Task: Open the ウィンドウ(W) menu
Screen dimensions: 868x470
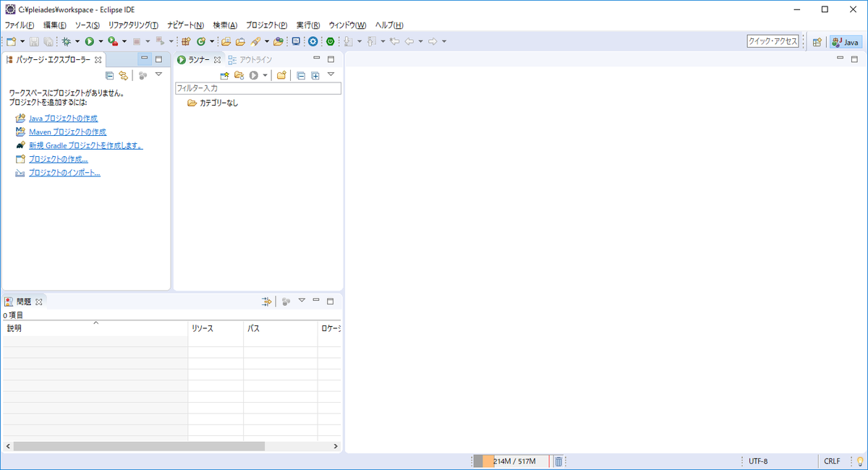Action: pos(347,25)
